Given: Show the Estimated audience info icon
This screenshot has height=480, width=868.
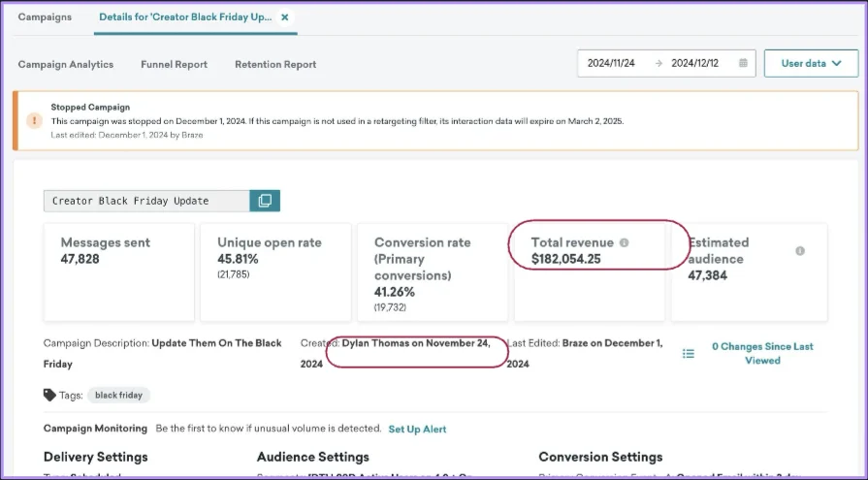Looking at the screenshot, I should point(800,251).
